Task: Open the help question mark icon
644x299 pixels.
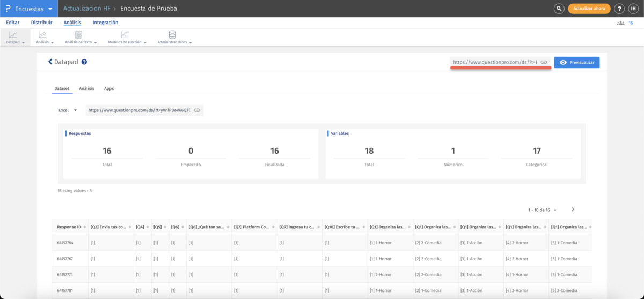Action: click(x=619, y=9)
